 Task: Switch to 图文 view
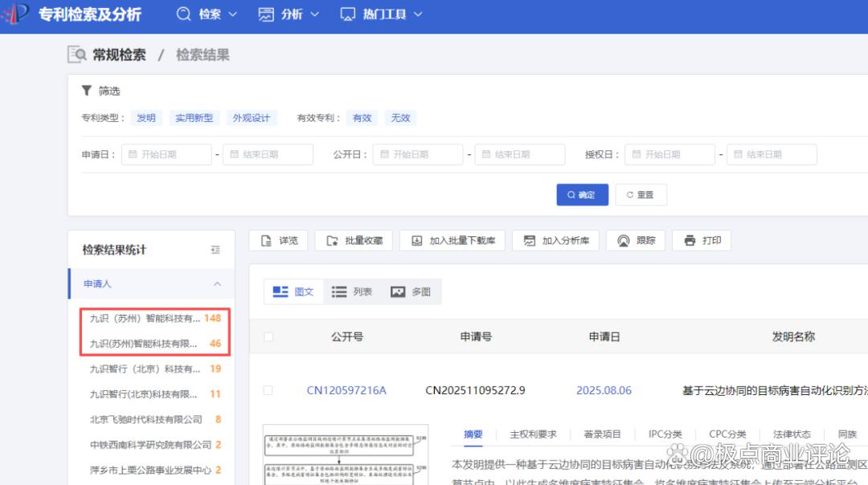click(x=293, y=292)
